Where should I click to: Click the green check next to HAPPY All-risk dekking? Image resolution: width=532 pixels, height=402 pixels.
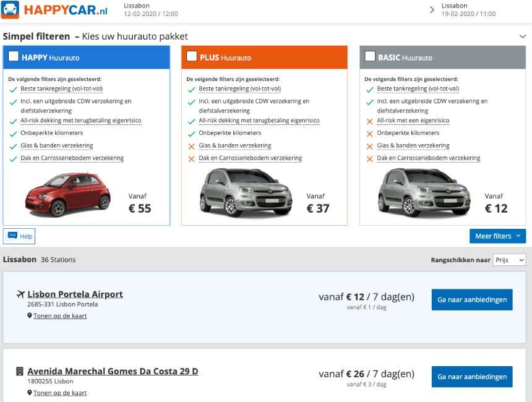[x=13, y=121]
